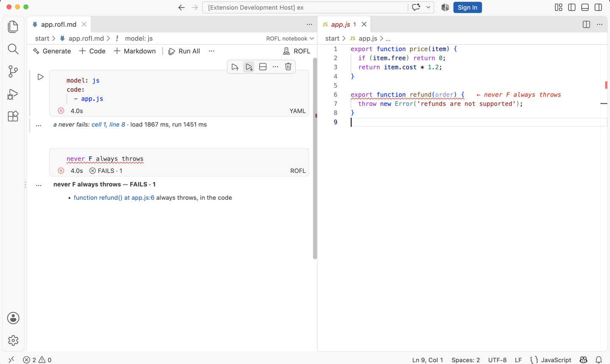Image resolution: width=610 pixels, height=364 pixels.
Task: Open ROFL notebook kernel dropdown
Action: (290, 39)
